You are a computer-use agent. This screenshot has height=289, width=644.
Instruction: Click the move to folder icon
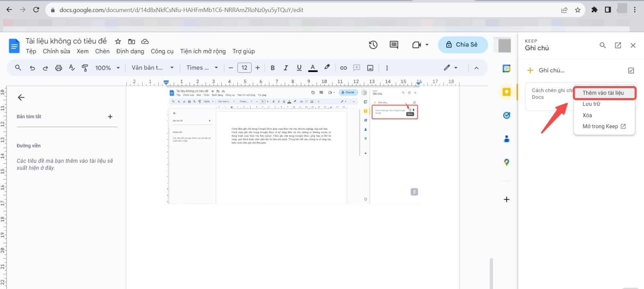coord(132,41)
